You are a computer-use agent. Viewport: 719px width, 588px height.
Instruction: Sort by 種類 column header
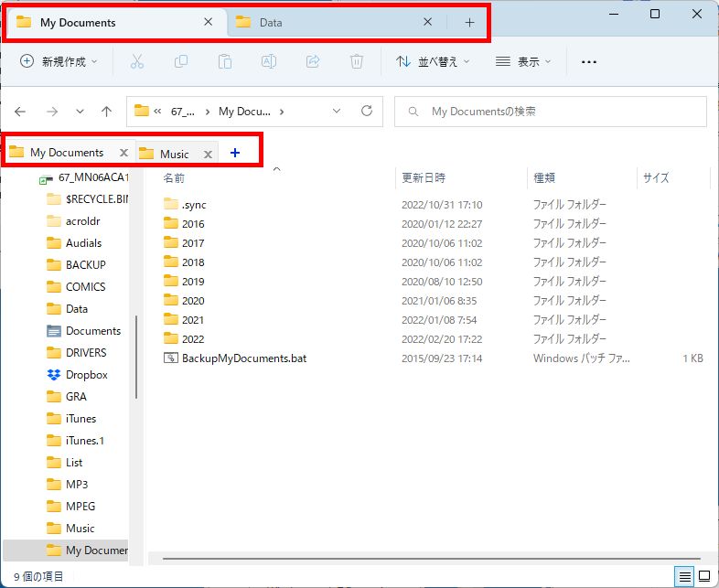tap(544, 177)
